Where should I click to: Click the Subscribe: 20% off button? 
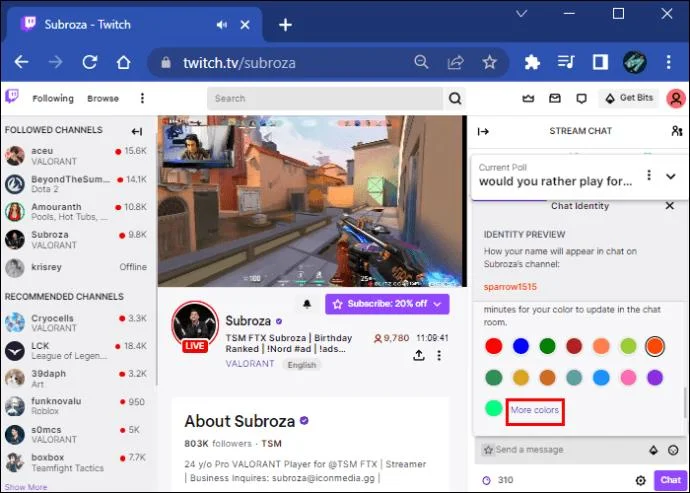(x=387, y=304)
